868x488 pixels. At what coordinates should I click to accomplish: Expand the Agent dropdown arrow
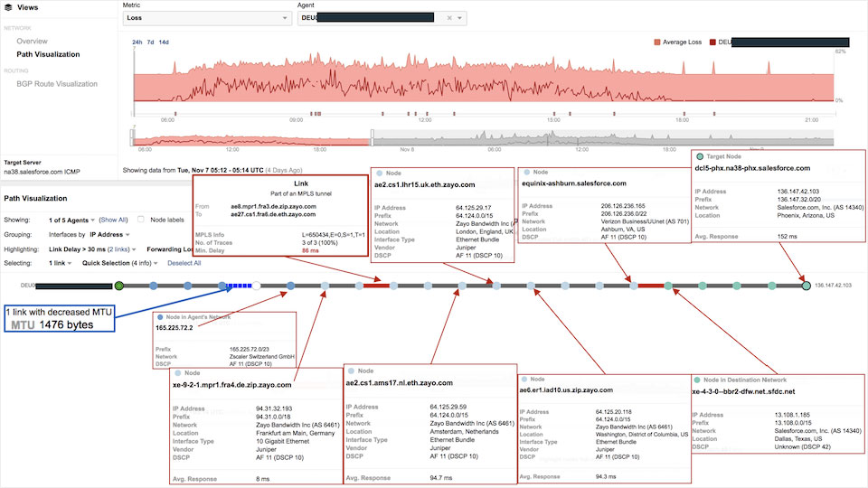460,17
